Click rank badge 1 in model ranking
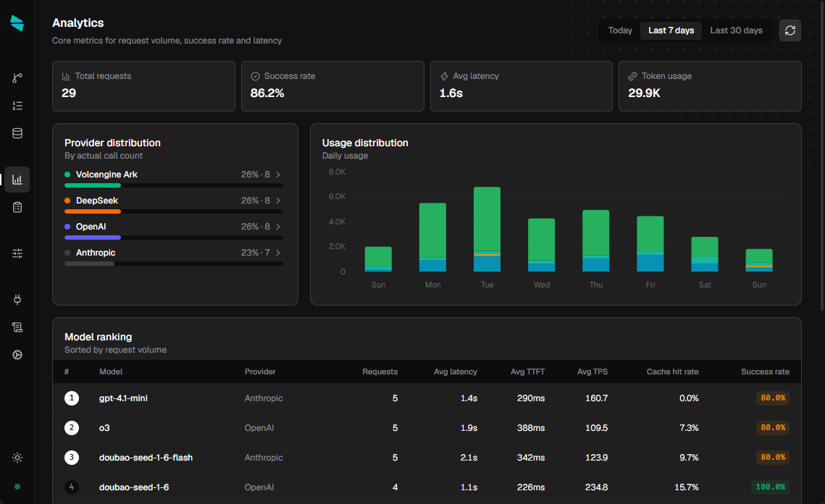The width and height of the screenshot is (825, 504). [72, 398]
